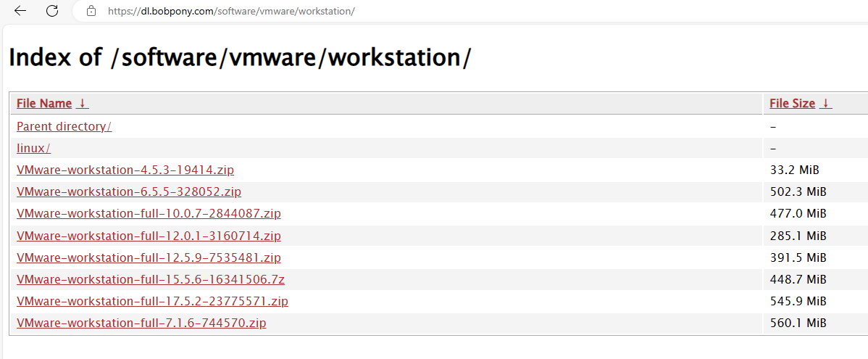Download VMware-workstation-full-7.1.6-744570.zip
Viewport: 868px width, 359px height.
[x=141, y=323]
